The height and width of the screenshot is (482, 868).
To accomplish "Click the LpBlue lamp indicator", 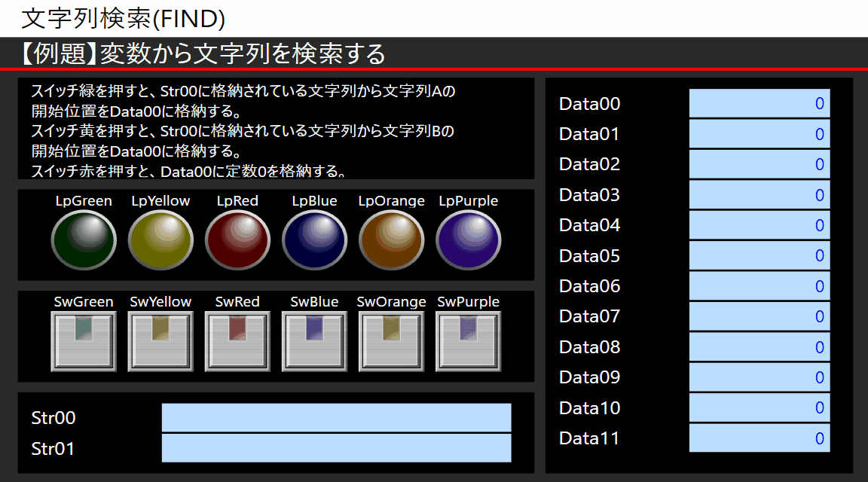I will pyautogui.click(x=314, y=240).
